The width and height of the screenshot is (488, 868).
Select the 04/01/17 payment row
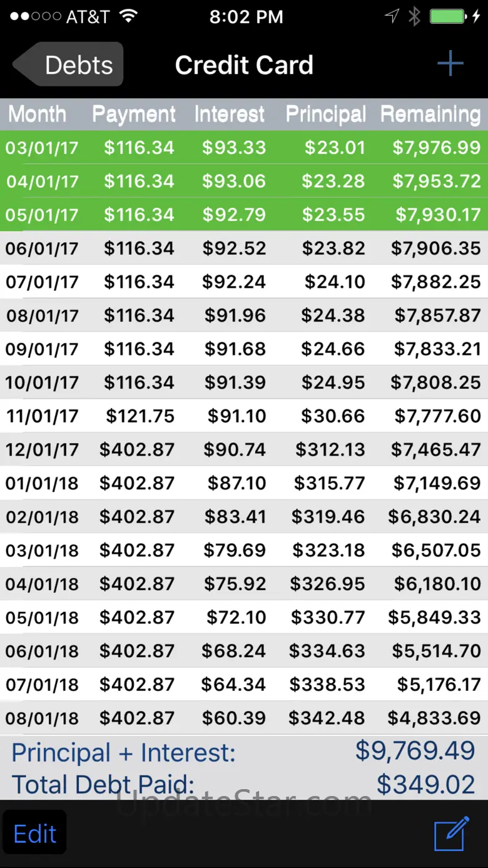tap(244, 181)
